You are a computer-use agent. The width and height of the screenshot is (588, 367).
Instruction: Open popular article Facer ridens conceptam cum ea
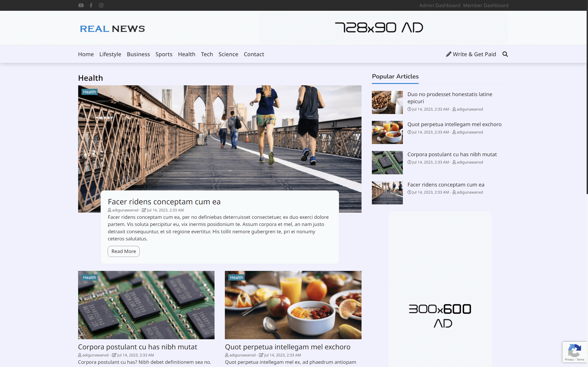point(445,184)
